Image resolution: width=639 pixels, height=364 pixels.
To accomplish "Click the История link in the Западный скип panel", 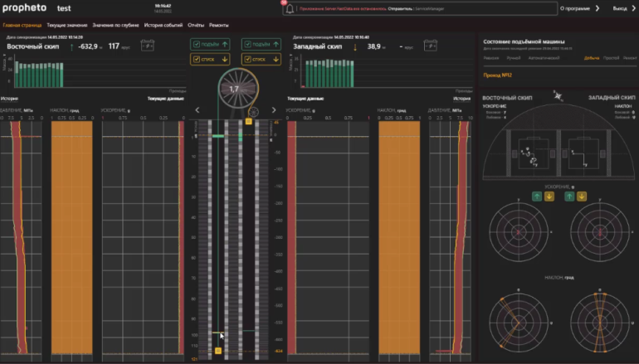I will pos(461,99).
